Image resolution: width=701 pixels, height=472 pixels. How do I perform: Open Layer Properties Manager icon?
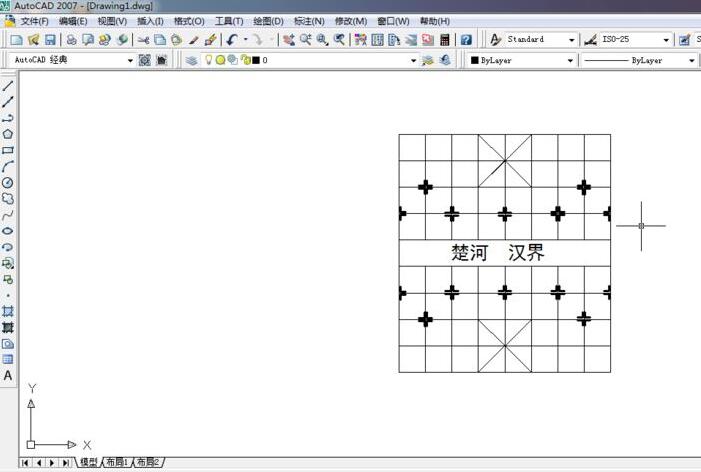click(192, 60)
